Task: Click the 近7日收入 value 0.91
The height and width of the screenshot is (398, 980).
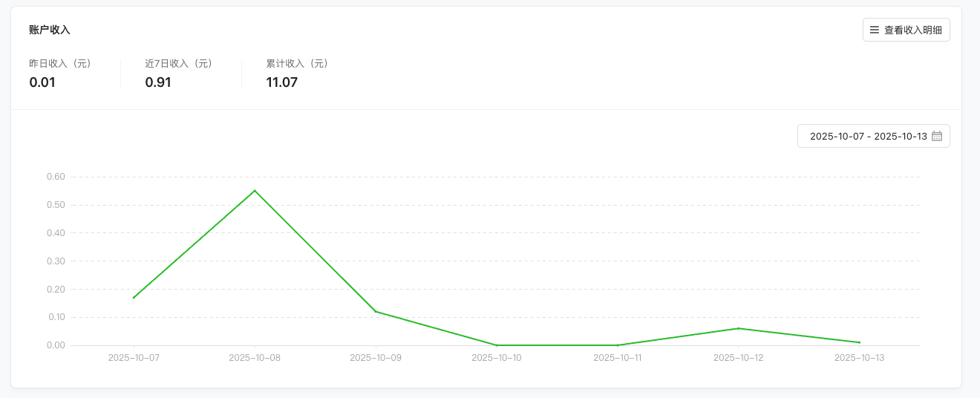Action: [x=158, y=82]
